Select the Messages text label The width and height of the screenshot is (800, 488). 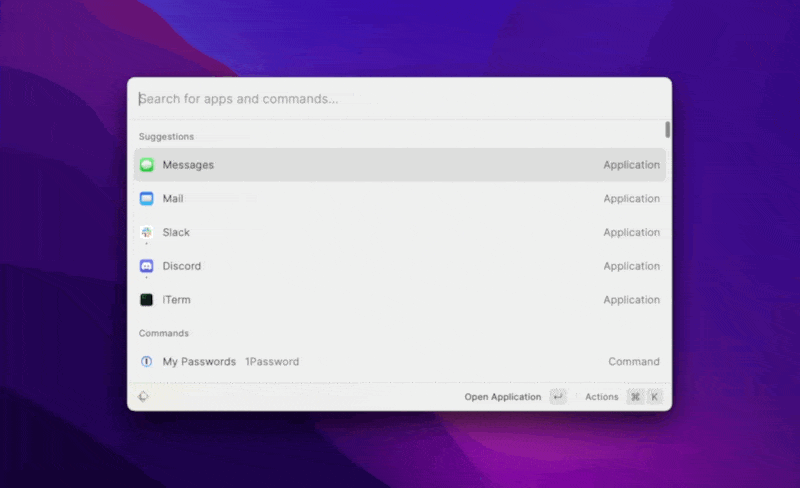click(188, 165)
